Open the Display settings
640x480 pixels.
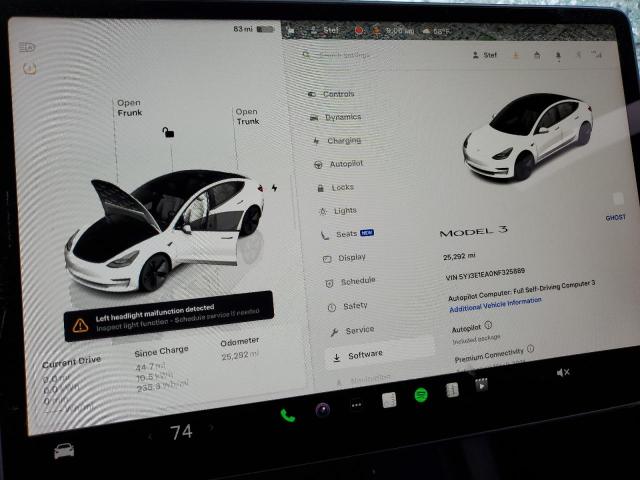[x=344, y=258]
